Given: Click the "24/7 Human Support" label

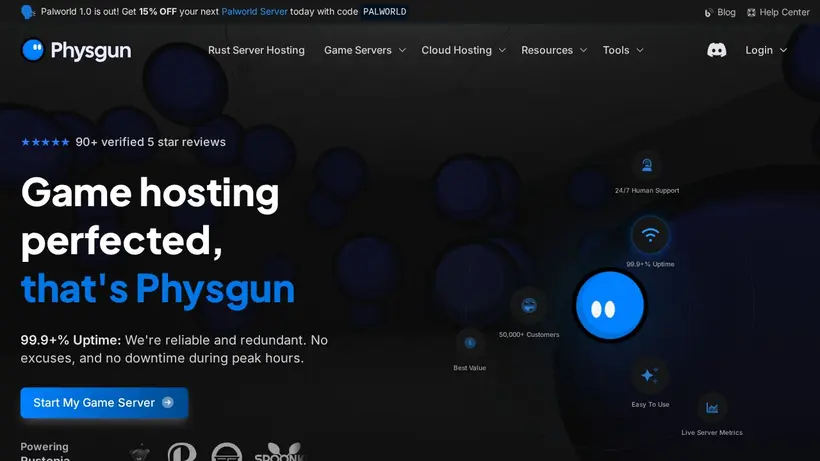Looking at the screenshot, I should click(647, 191).
